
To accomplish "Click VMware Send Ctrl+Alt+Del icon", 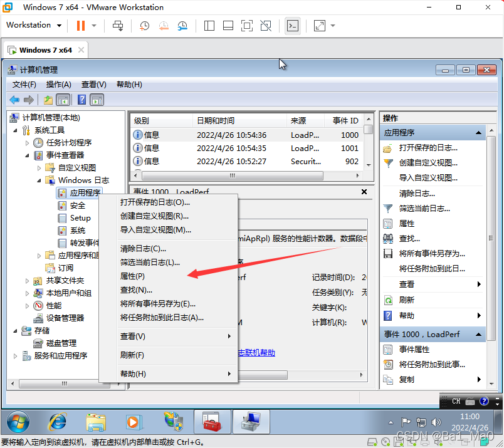I will pos(118,26).
